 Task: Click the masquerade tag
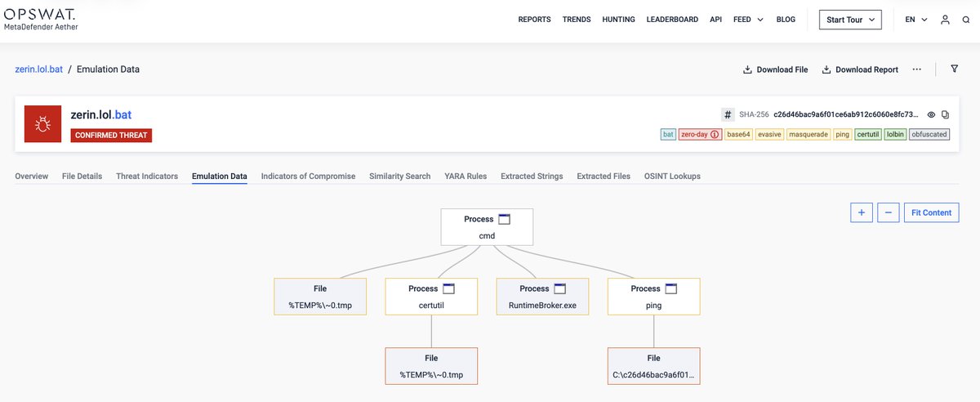pyautogui.click(x=808, y=134)
